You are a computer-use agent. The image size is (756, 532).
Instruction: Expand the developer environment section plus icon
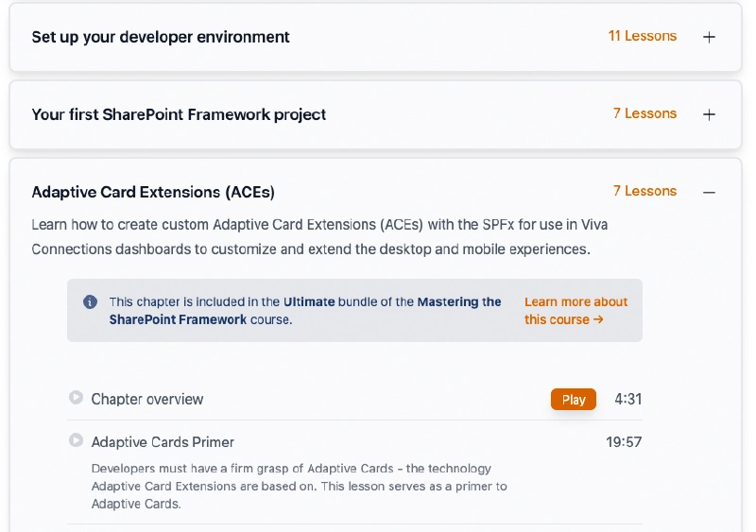tap(710, 38)
